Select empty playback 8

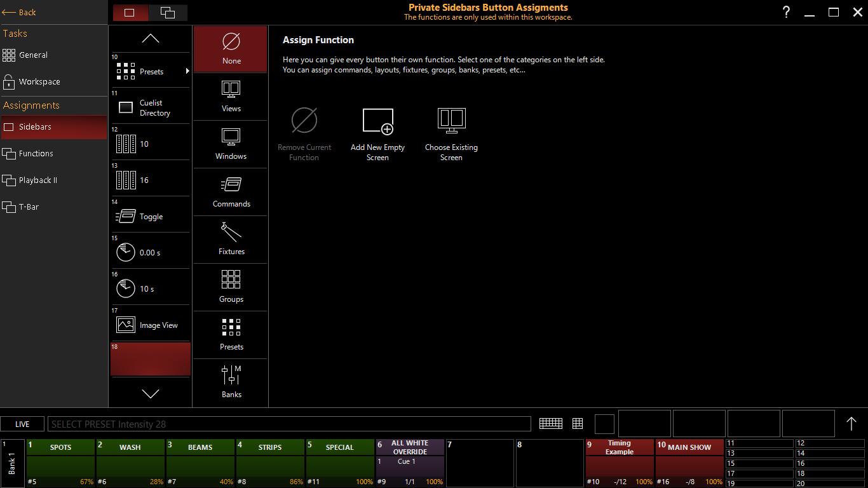click(550, 463)
